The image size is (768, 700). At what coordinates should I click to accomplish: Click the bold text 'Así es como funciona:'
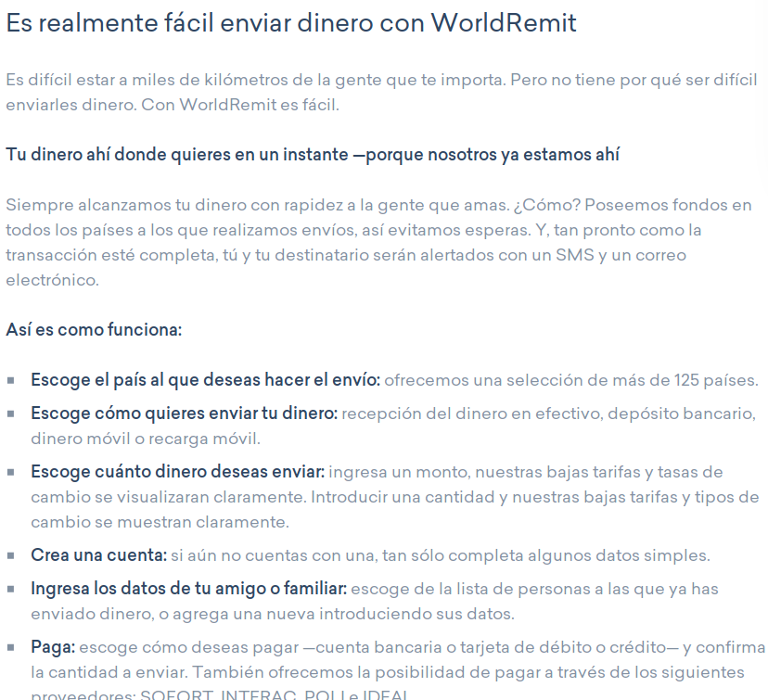tap(94, 329)
